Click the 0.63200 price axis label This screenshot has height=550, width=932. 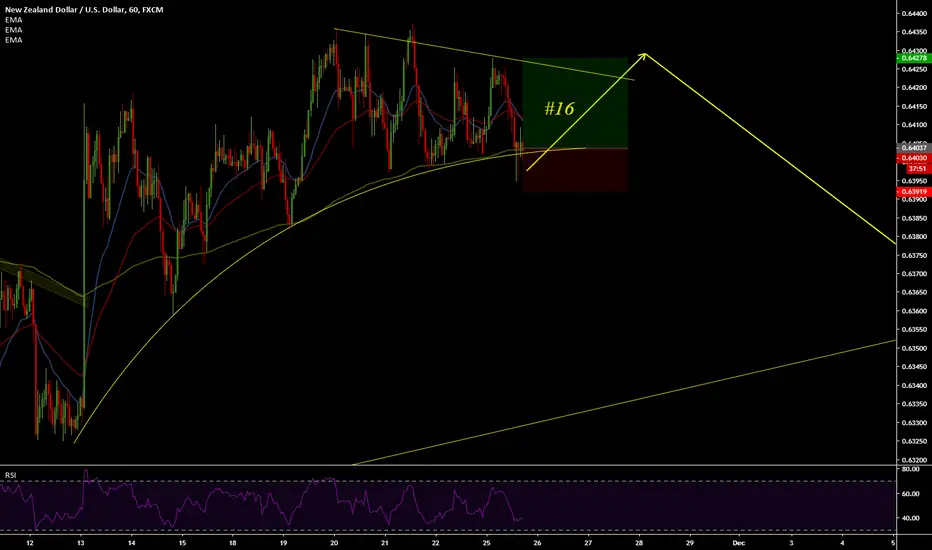pyautogui.click(x=914, y=460)
